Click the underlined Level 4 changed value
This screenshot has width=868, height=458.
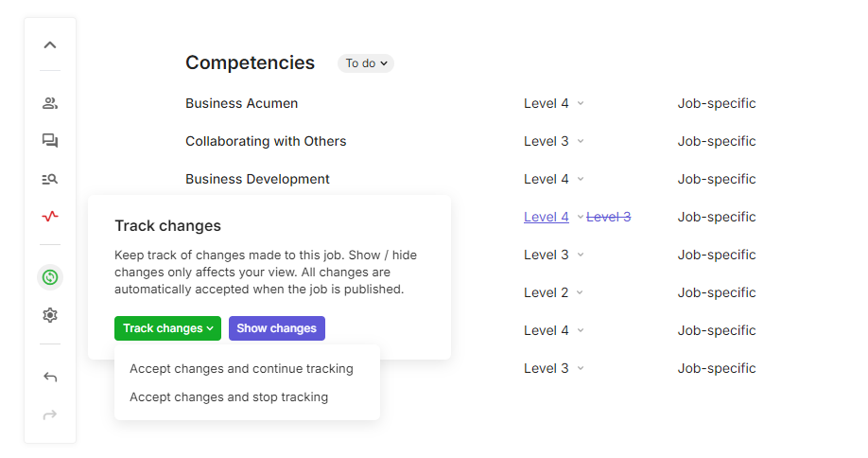pos(547,217)
